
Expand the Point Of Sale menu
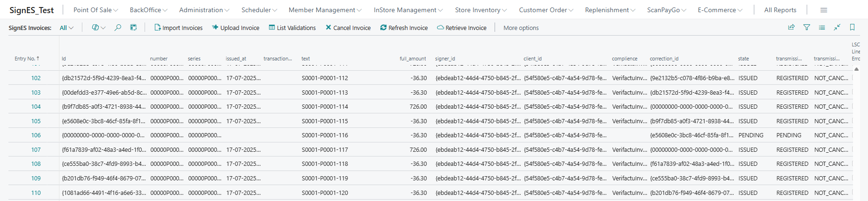point(95,10)
